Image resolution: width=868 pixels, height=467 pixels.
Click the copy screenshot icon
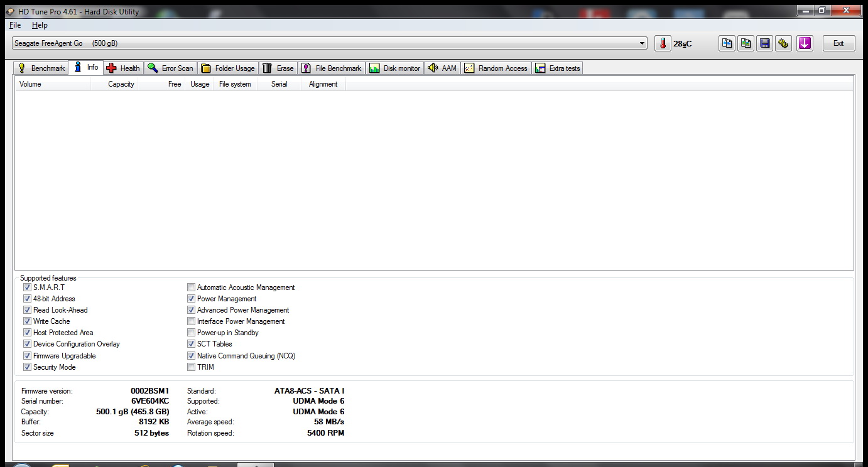[746, 43]
